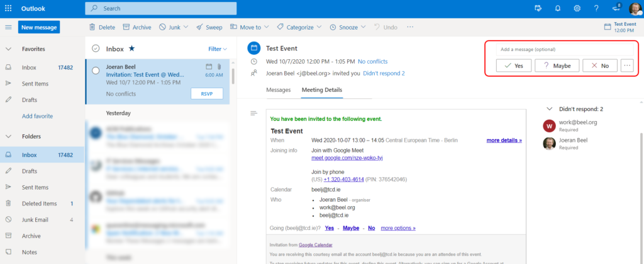
Task: Click the +1 320-403-4614 phone link
Action: coord(343,180)
